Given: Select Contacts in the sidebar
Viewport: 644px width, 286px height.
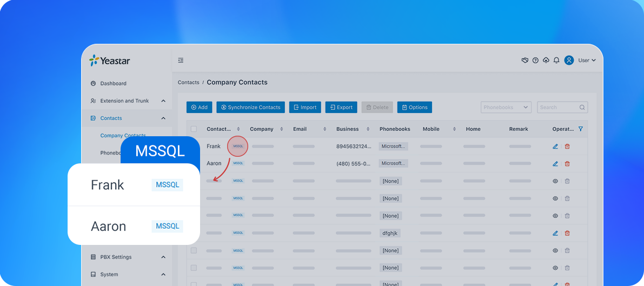Looking at the screenshot, I should pos(111,118).
